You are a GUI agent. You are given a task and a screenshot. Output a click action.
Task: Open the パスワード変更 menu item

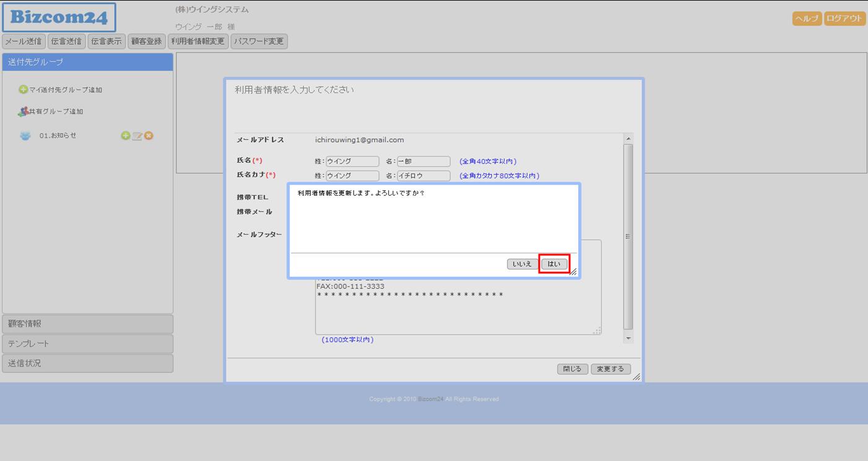click(x=259, y=42)
